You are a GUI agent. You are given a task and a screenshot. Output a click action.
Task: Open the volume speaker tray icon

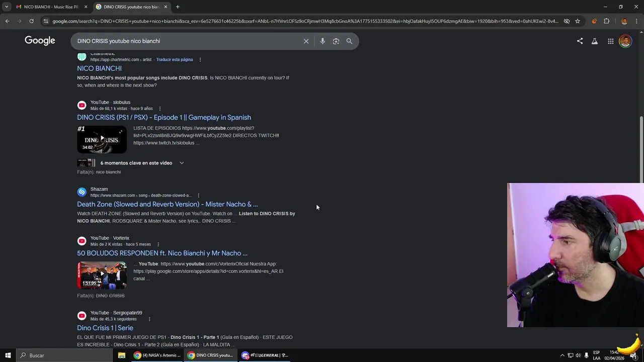pos(578,355)
